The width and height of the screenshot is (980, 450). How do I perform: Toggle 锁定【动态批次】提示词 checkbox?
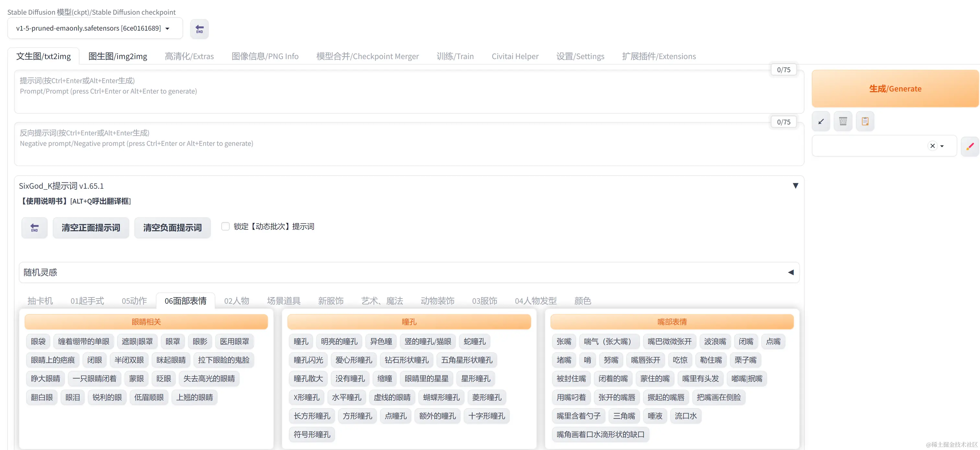(x=226, y=227)
